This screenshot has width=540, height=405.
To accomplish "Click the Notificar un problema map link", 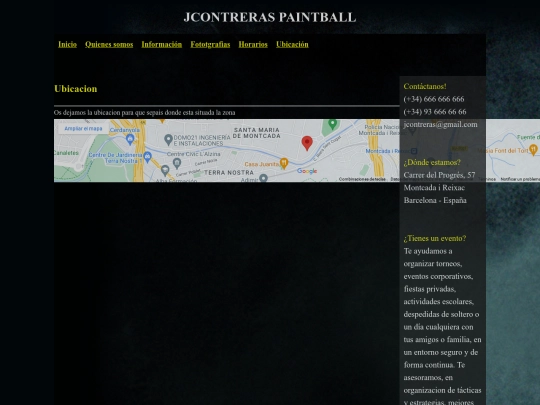I will (520, 179).
